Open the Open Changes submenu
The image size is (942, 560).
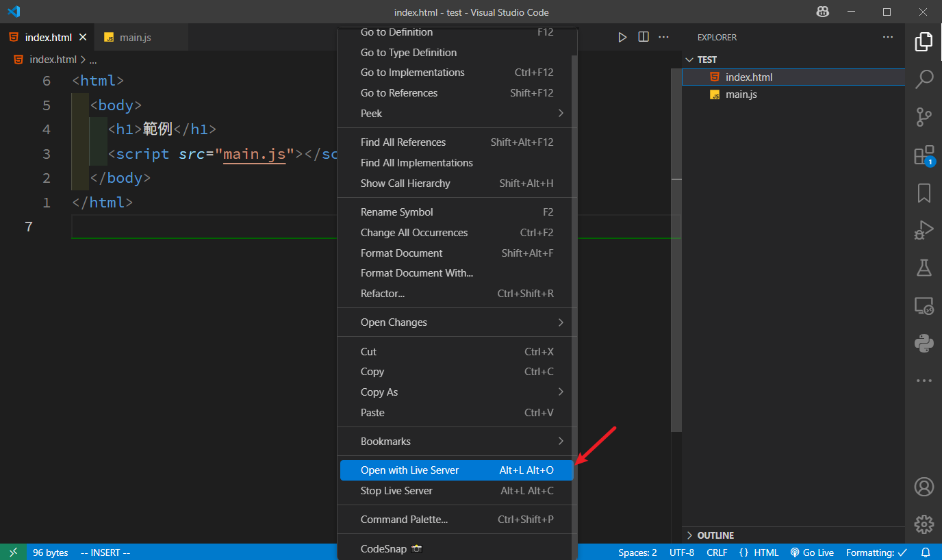click(x=455, y=322)
